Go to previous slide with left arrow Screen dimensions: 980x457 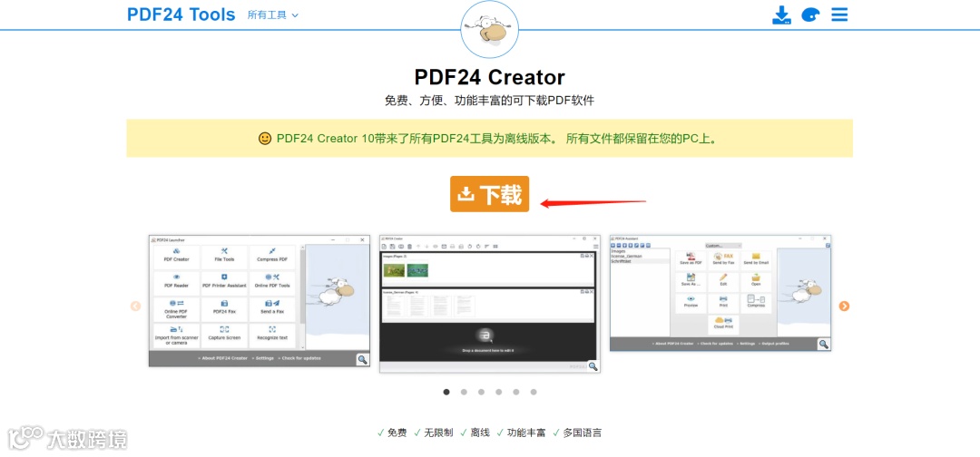(135, 306)
